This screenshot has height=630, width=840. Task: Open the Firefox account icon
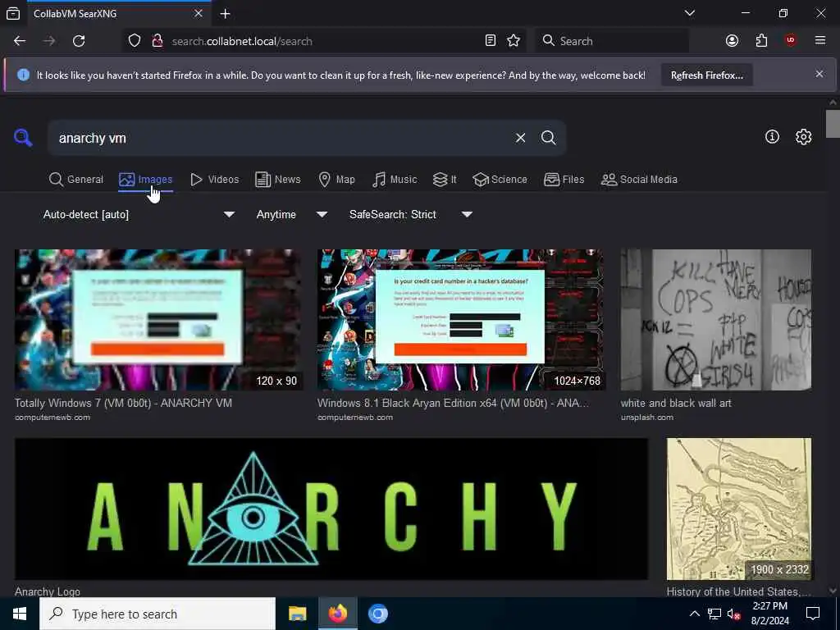(732, 41)
